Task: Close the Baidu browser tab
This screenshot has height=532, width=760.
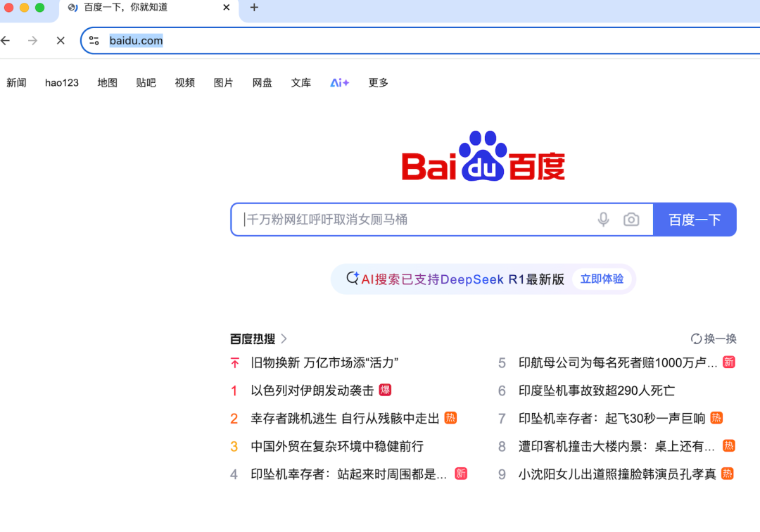Action: click(227, 7)
